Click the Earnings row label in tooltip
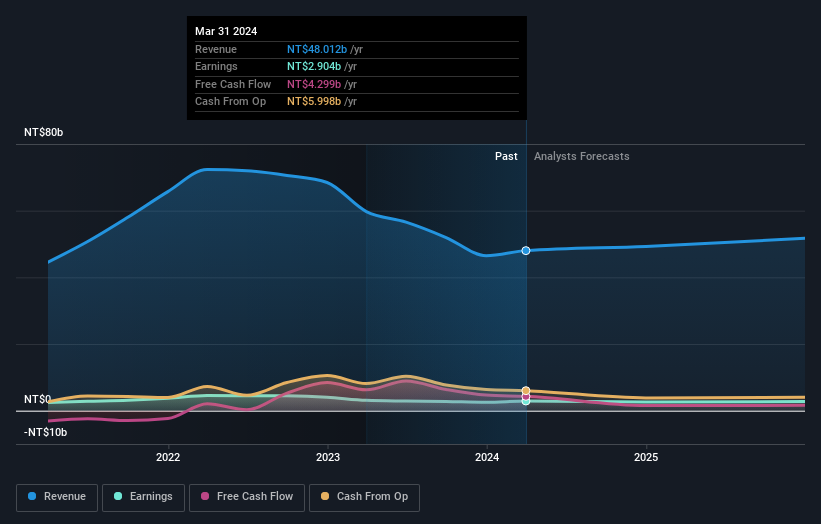This screenshot has height=524, width=821. (216, 66)
